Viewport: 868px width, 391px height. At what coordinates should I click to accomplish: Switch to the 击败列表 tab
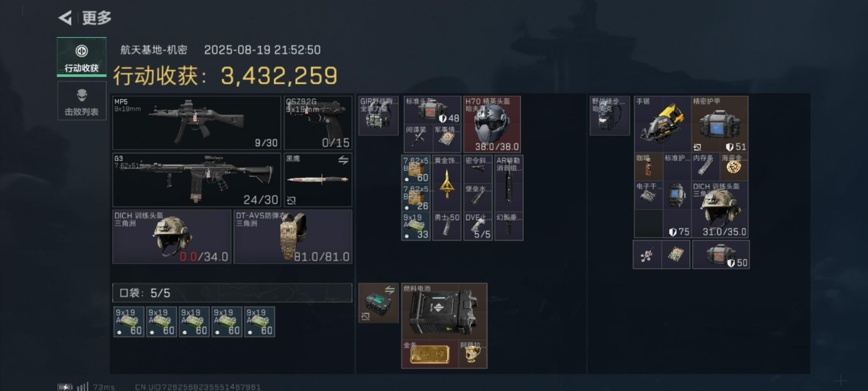coord(82,101)
